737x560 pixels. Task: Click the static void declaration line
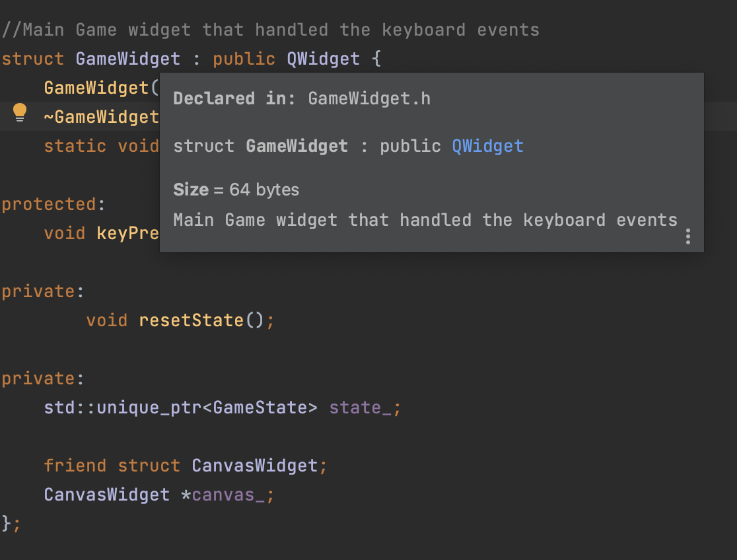coord(102,146)
